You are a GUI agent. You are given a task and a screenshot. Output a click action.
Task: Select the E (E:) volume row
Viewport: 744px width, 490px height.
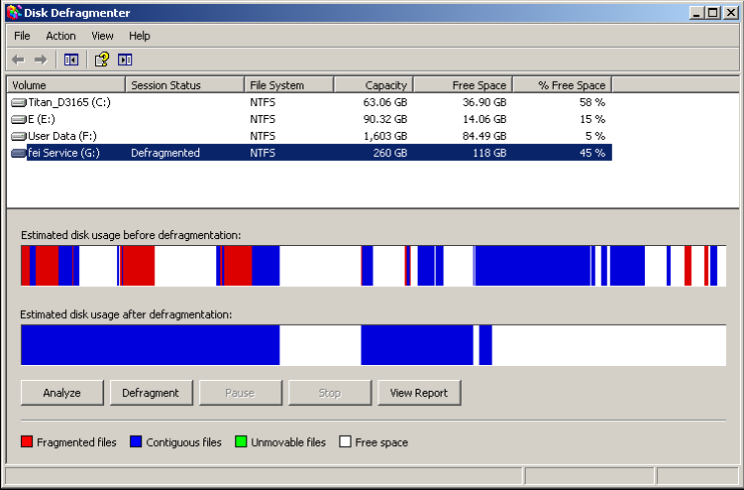tap(310, 120)
